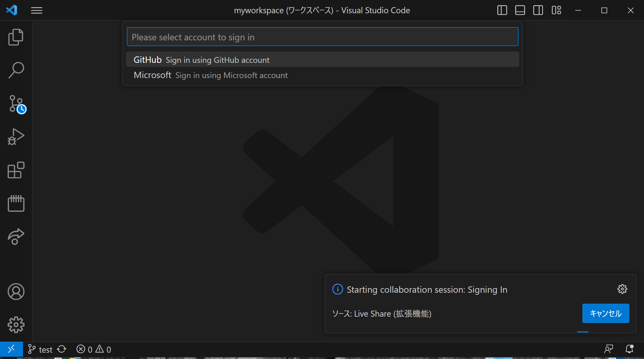Open the Live Share view
644x359 pixels.
pos(16,237)
